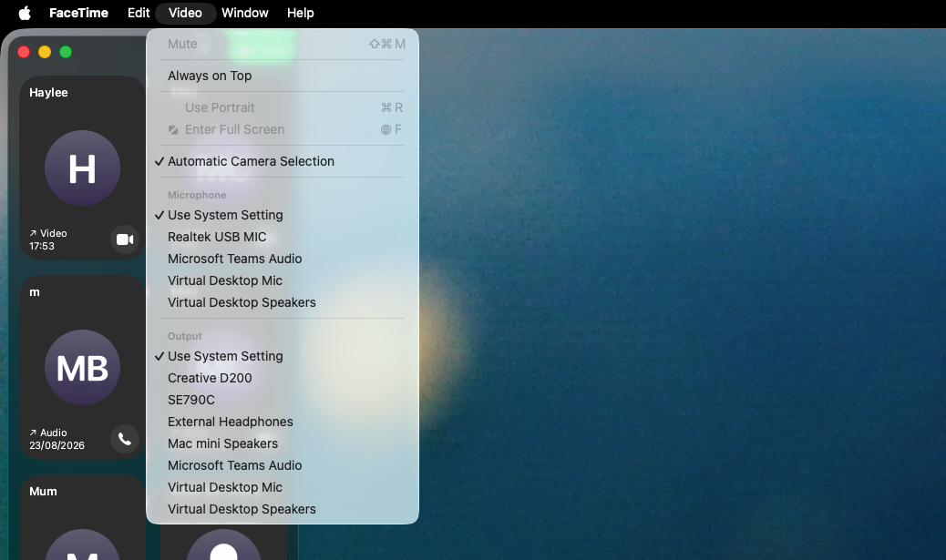Close the open Video menu
The image size is (946, 560).
coord(185,13)
